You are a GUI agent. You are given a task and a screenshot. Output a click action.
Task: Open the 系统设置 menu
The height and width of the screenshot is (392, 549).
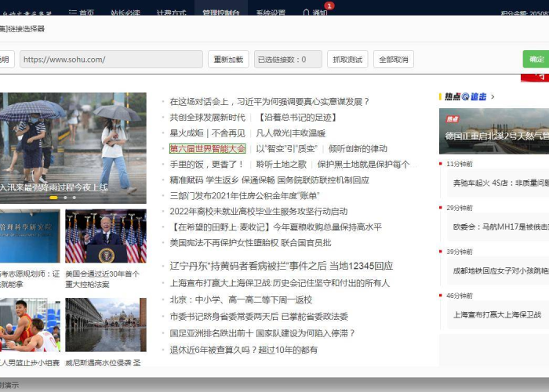tap(271, 13)
